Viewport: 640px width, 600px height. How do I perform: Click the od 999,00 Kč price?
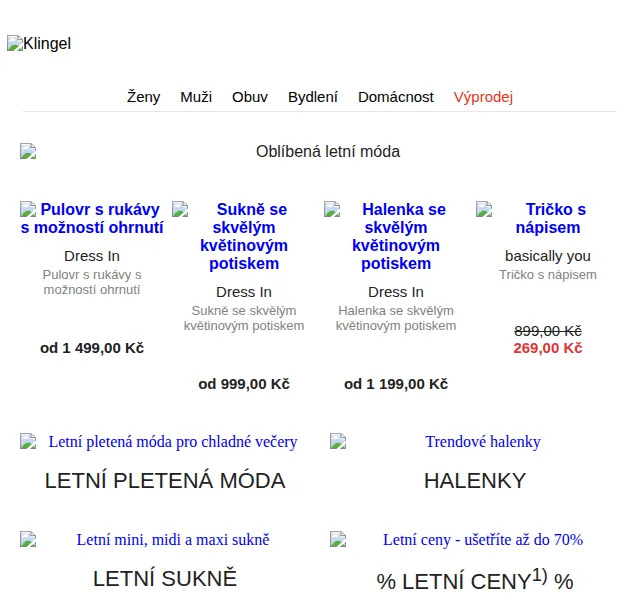coord(244,384)
